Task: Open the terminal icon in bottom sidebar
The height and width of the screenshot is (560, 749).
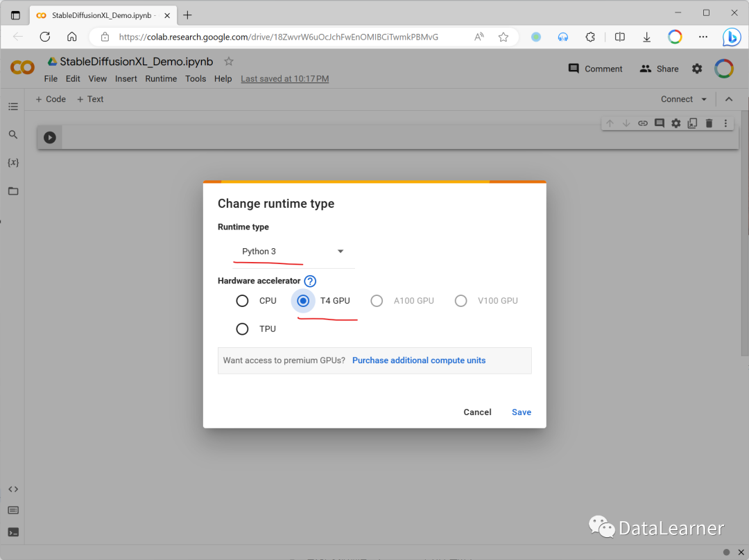Action: (13, 532)
